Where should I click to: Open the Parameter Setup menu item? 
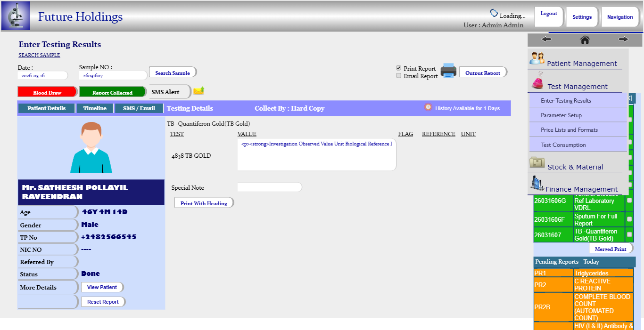(561, 115)
